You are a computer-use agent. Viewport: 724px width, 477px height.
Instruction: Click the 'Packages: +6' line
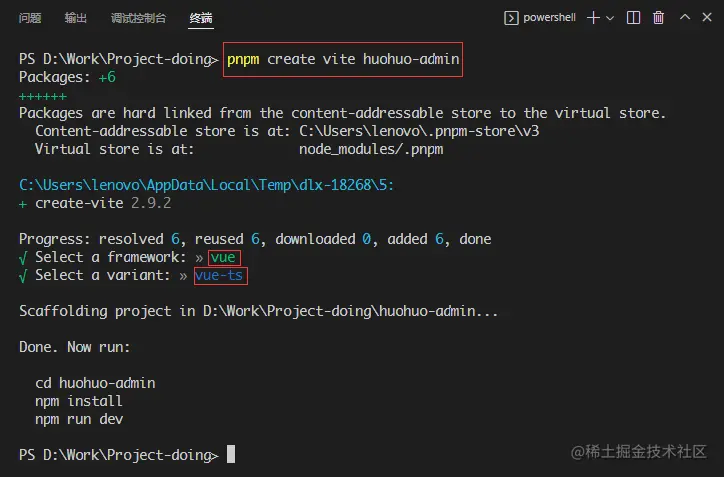(x=67, y=77)
